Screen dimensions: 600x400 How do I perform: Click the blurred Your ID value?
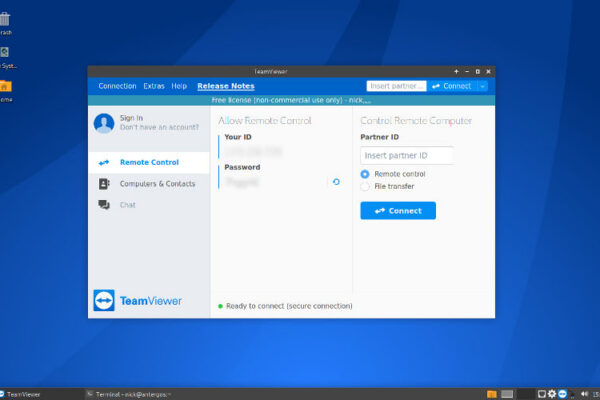(253, 152)
